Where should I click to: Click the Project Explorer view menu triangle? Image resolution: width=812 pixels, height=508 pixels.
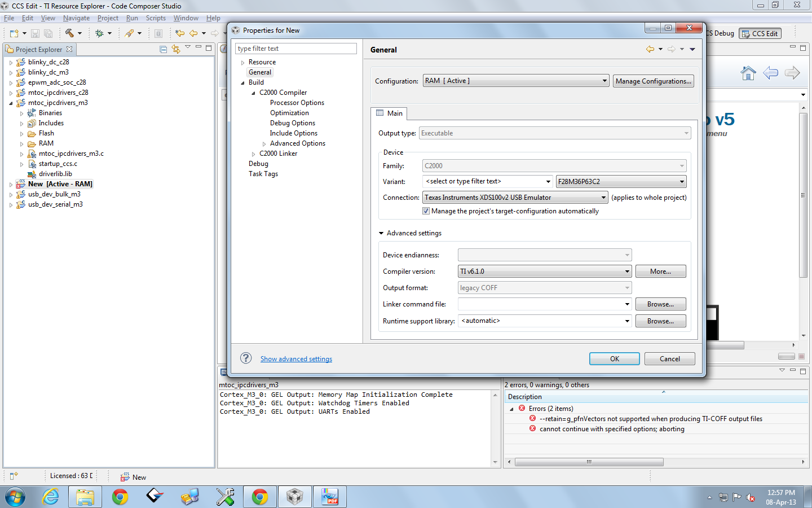[x=188, y=47]
